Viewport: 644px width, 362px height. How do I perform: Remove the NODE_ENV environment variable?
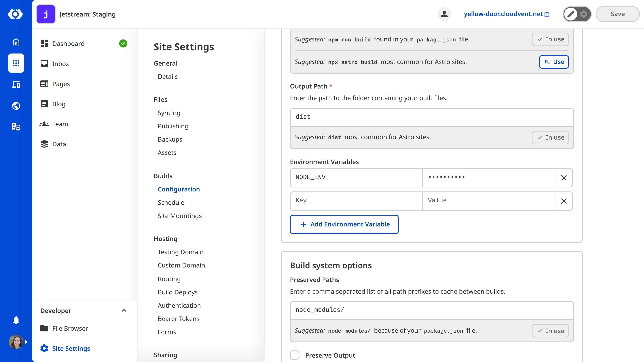564,178
